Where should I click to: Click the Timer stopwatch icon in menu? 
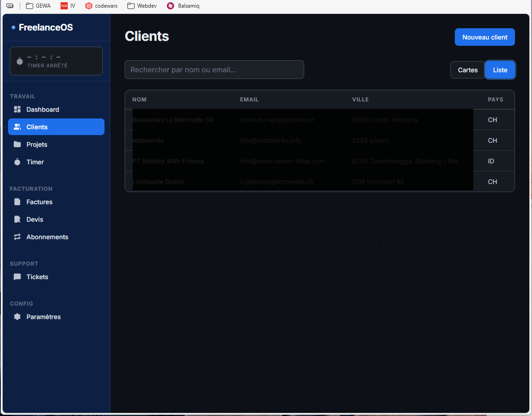point(17,162)
